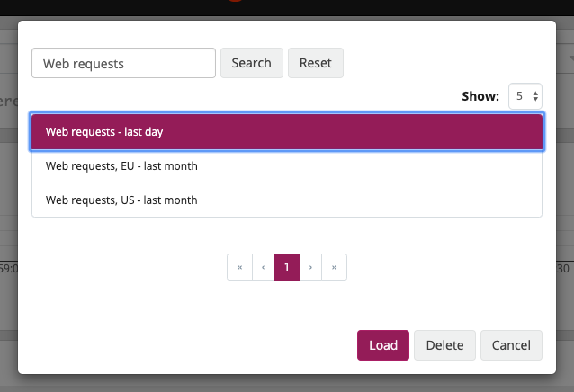The image size is (574, 392).
Task: Click the up/down arrows on Show selector
Action: coord(536,96)
